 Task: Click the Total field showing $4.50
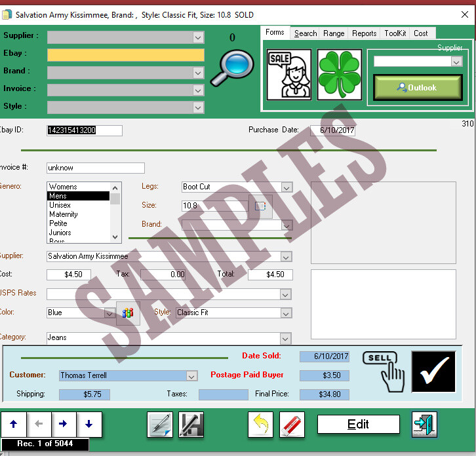pos(270,275)
